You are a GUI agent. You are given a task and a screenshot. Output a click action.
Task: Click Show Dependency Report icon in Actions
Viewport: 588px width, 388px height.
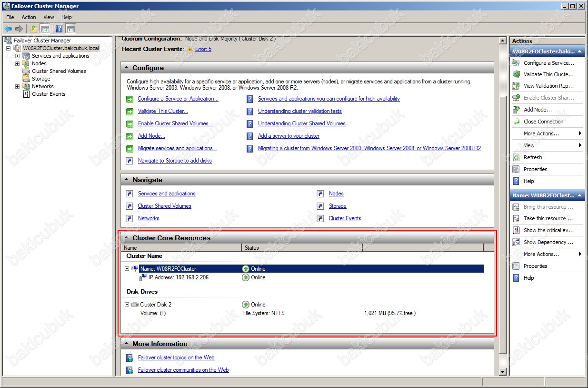[x=516, y=242]
